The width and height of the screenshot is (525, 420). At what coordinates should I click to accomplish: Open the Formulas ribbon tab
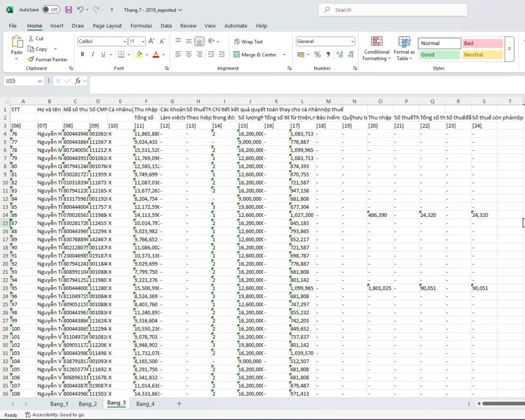(141, 26)
